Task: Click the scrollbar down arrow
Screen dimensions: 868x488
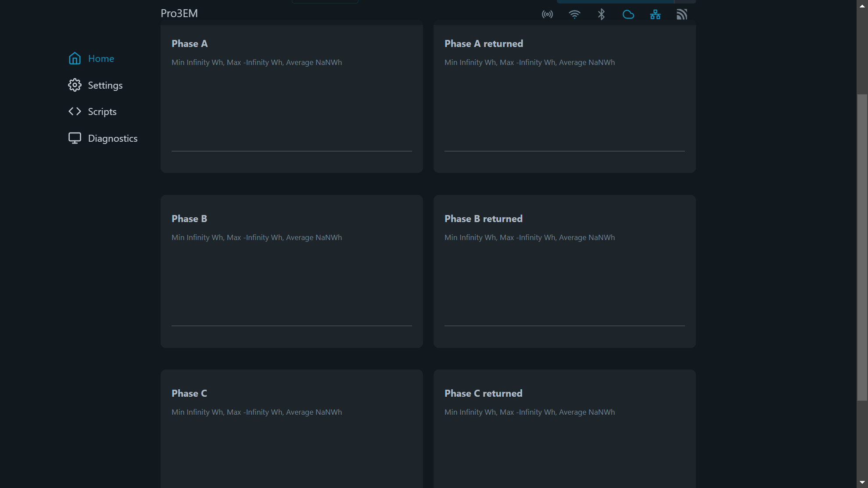Action: click(862, 482)
